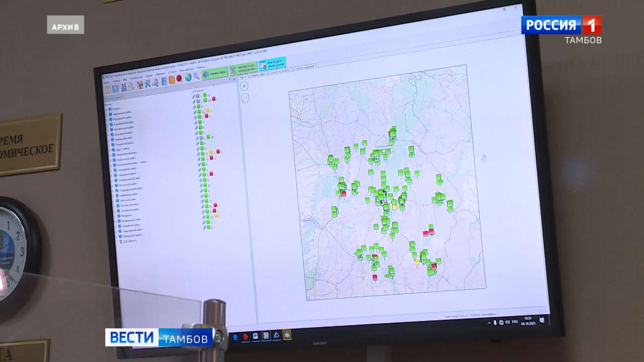Click the cyan button in the toolbar
Viewport: 644px width, 362px height.
pyautogui.click(x=272, y=64)
